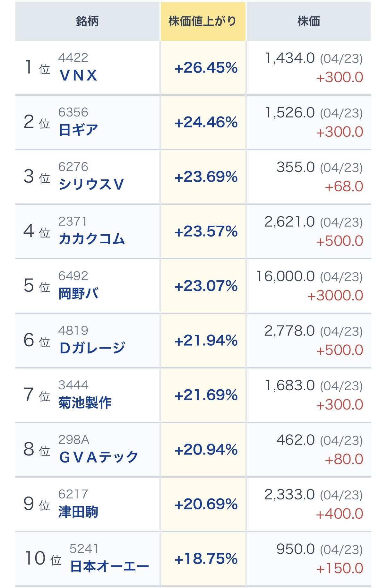Click the 2,621.0 price for カカクコム
Viewport: 387px width, 588px height.
click(x=289, y=222)
